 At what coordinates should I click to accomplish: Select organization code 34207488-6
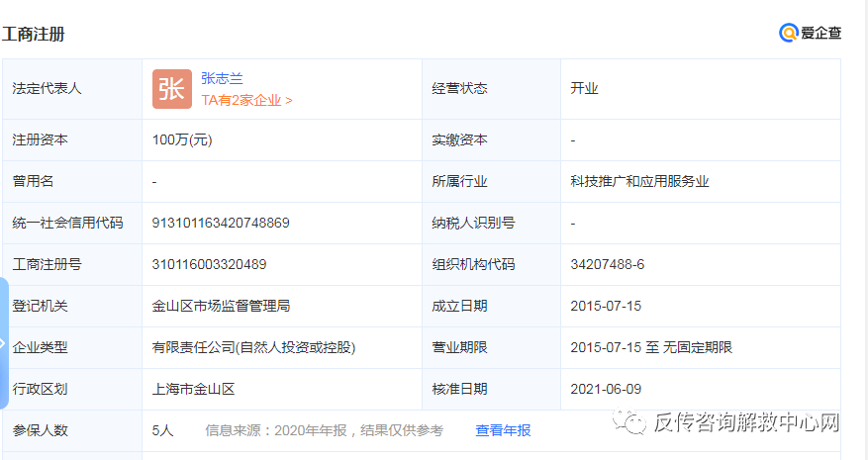608,264
